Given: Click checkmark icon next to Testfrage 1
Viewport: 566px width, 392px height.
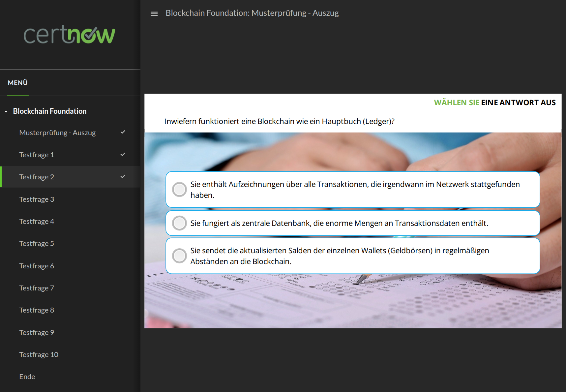Looking at the screenshot, I should pyautogui.click(x=123, y=155).
